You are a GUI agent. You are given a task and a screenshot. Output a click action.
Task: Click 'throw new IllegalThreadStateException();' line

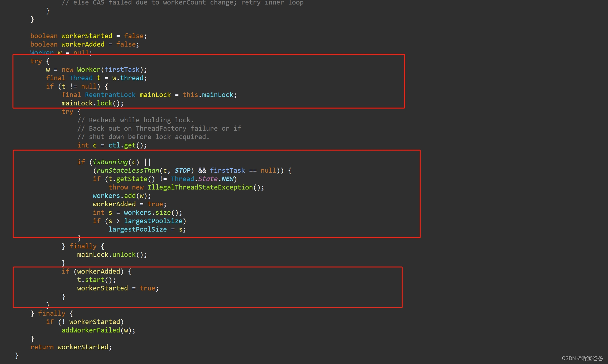click(186, 187)
